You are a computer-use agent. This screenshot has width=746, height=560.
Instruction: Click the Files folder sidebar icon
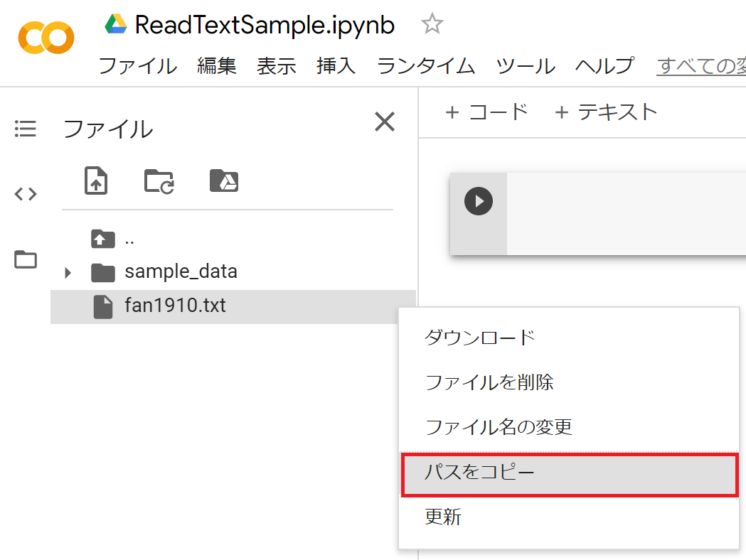26,259
